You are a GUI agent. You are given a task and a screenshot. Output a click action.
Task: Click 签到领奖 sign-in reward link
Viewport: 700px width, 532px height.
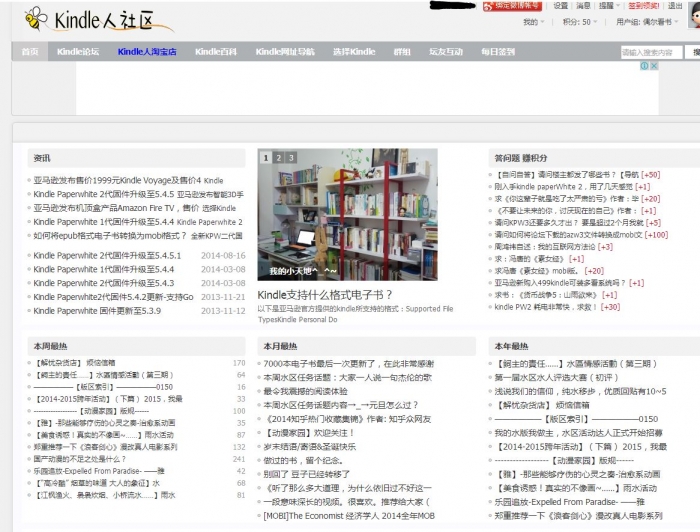pyautogui.click(x=644, y=6)
